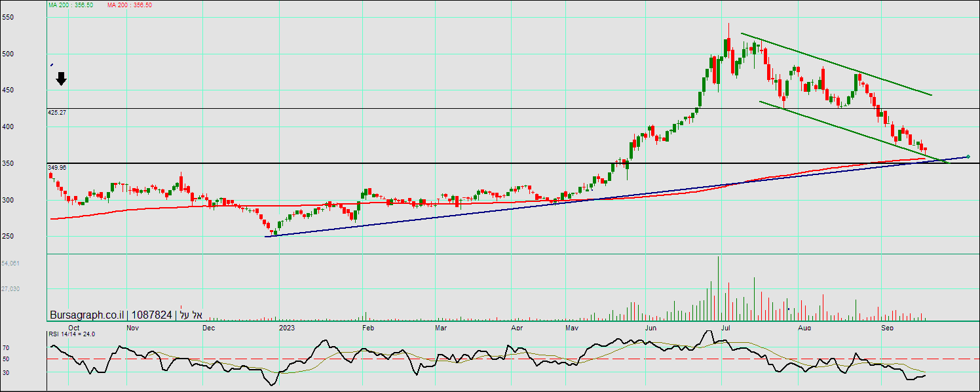Click the RSI 30 level axis label
Viewport: 980px width, 392px height.
point(5,372)
